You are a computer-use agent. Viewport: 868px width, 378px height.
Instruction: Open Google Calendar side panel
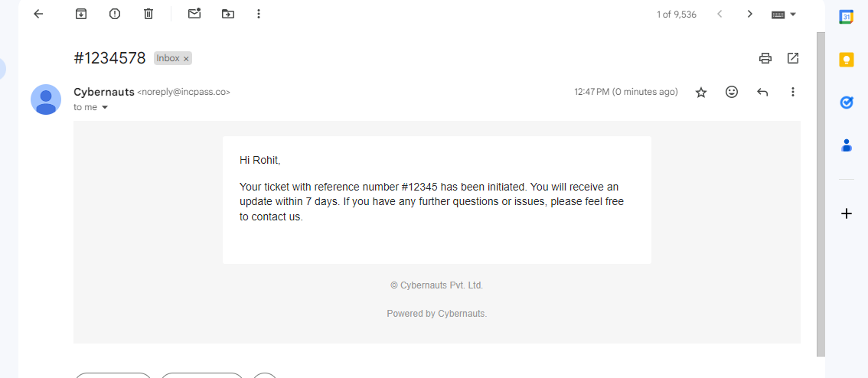click(x=847, y=17)
